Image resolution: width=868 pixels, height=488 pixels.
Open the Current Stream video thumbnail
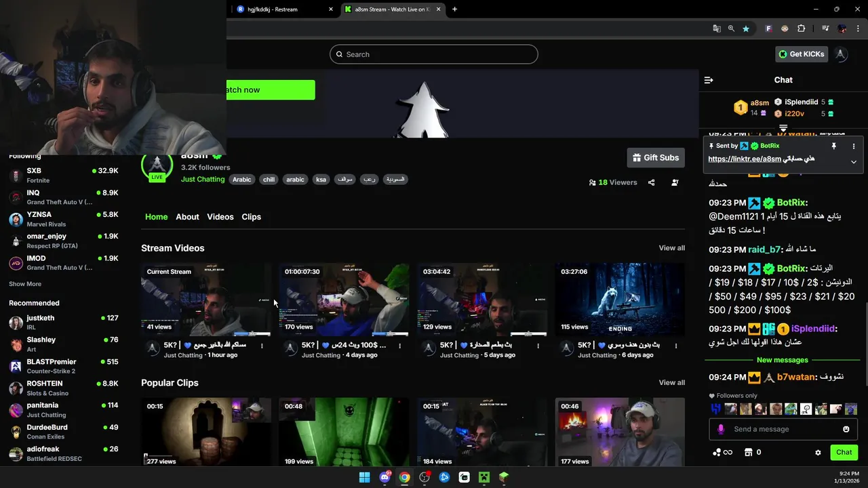(x=206, y=300)
